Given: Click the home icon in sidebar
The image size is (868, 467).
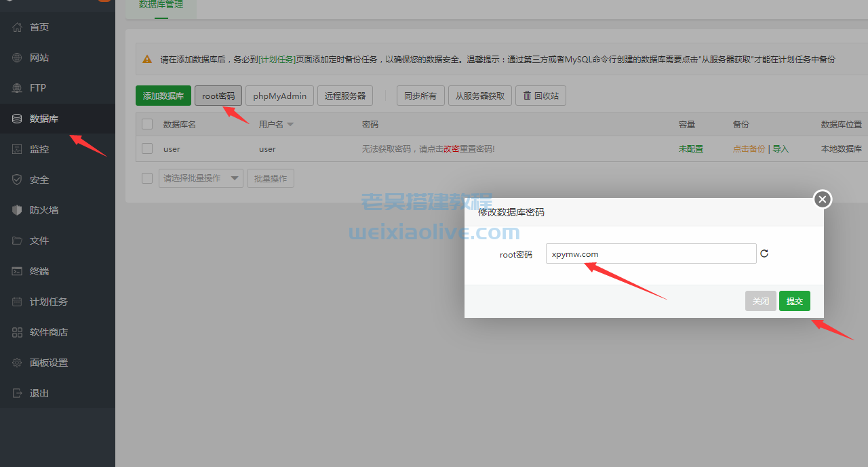Looking at the screenshot, I should click(x=18, y=27).
